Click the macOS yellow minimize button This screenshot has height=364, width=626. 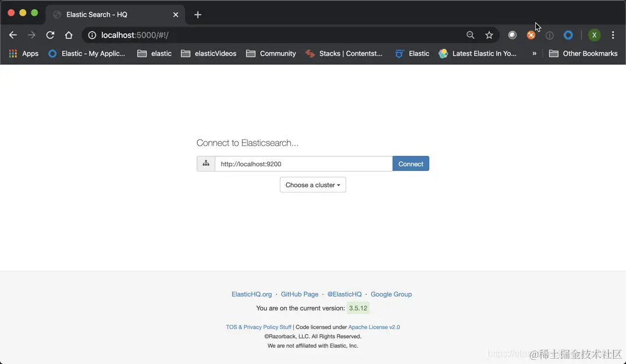(x=23, y=13)
